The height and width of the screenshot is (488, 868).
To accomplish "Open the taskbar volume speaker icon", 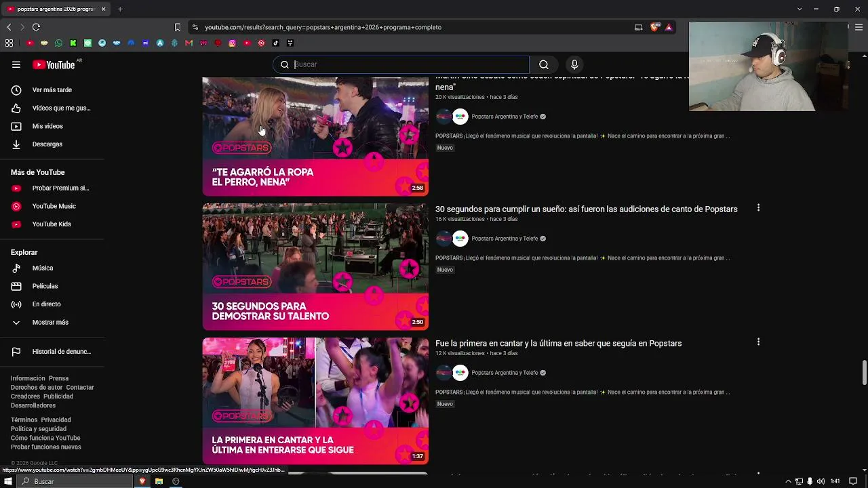I will tap(821, 481).
